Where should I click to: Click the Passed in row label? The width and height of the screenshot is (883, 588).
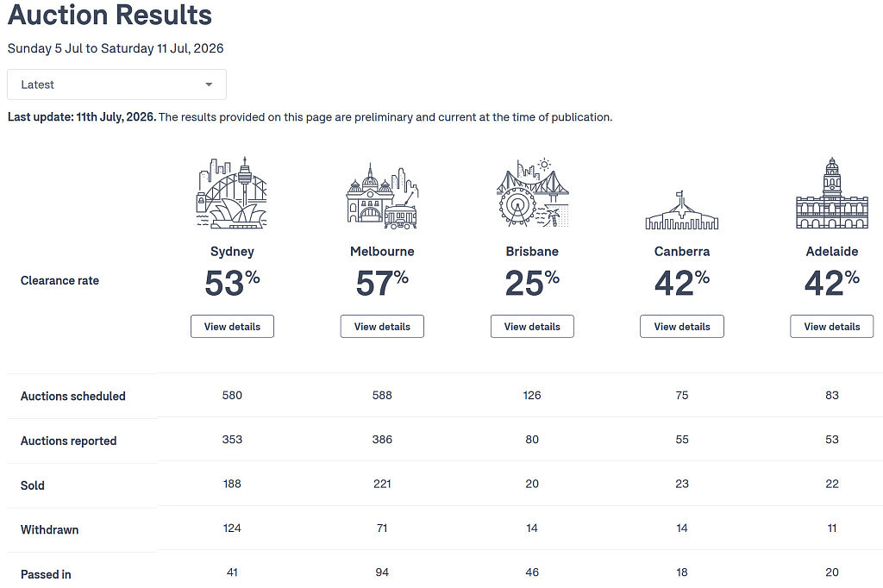pos(46,574)
